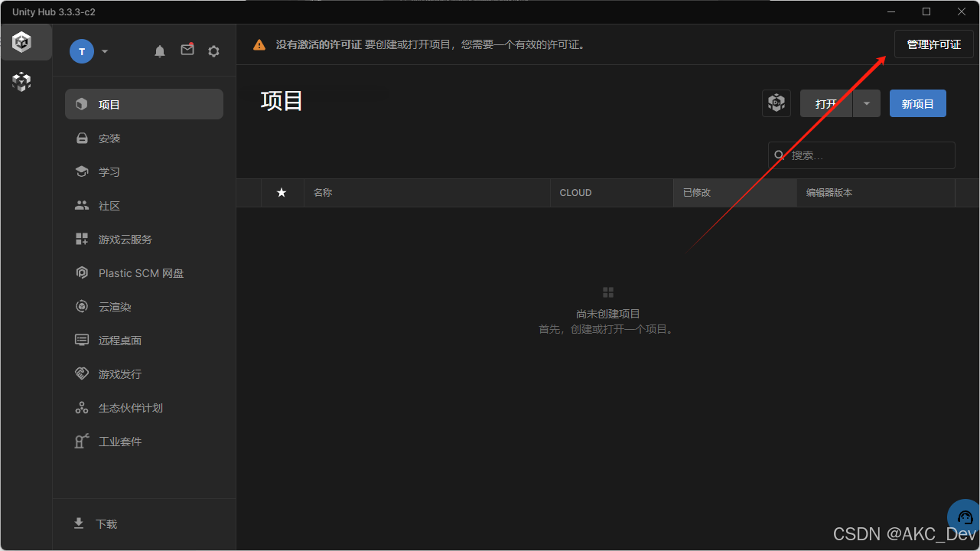
Task: Expand the account dropdown arrow beside avatar
Action: coord(105,51)
